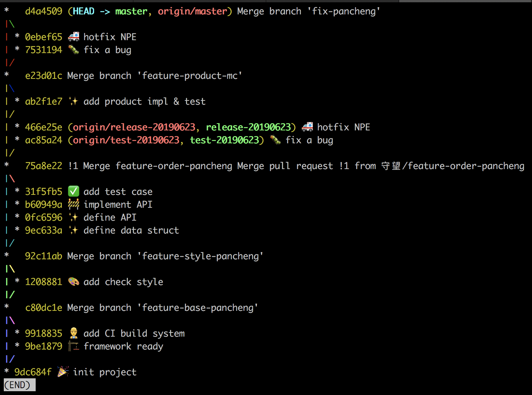Click the construction worker emoji on 9918835
Screen dimensions: 532x395
click(74, 333)
